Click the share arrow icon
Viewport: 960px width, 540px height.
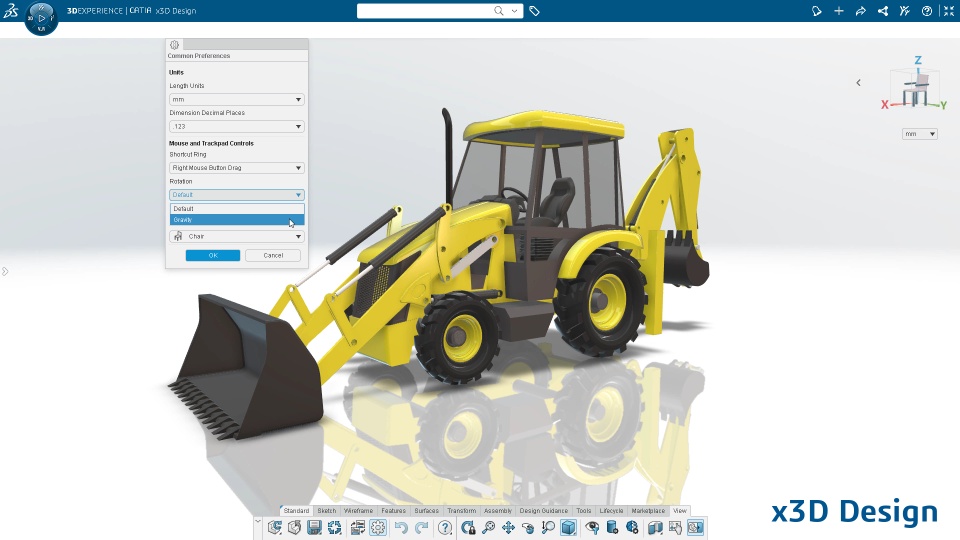coord(861,11)
